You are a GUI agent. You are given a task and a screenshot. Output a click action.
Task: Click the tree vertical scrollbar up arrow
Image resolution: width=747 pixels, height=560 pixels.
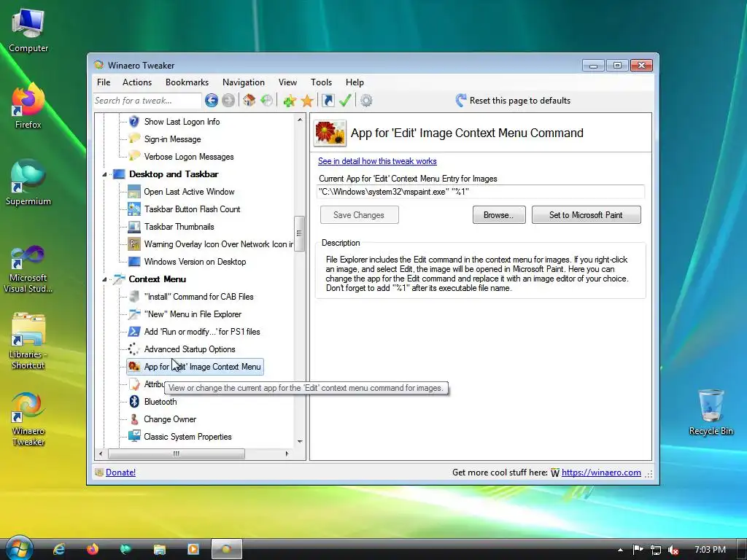300,120
